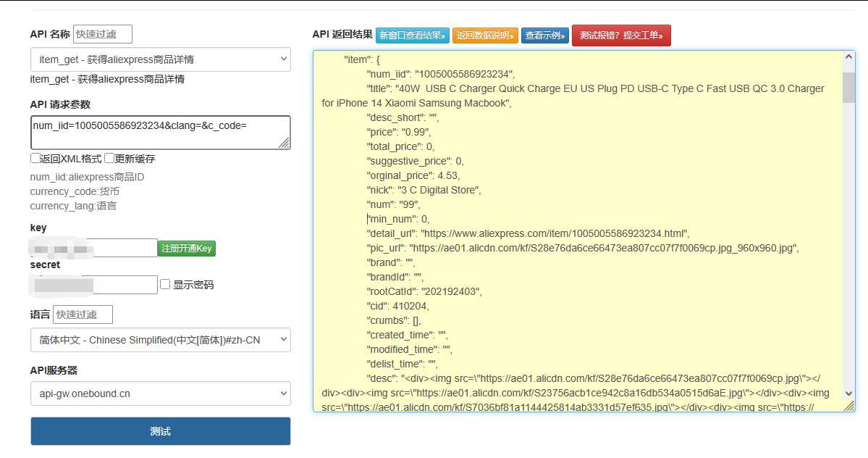Viewport: 868px width, 458px height.
Task: Click the result scrollbar down arrow
Action: pyautogui.click(x=848, y=394)
